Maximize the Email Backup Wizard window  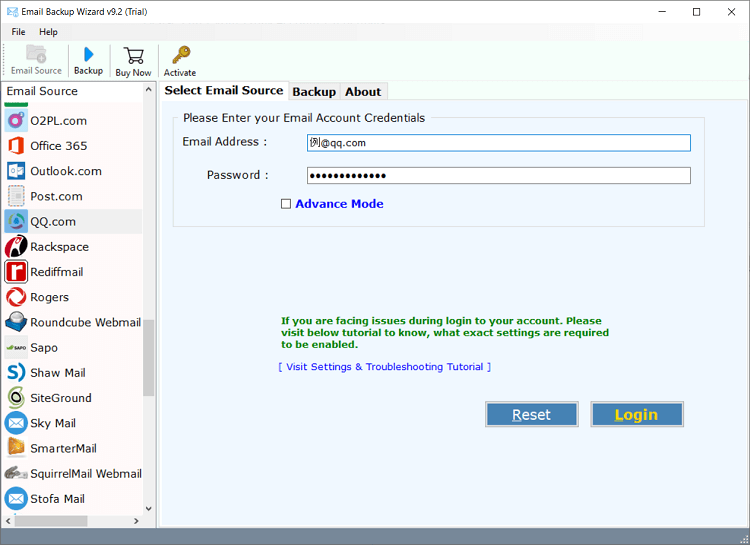[x=696, y=12]
